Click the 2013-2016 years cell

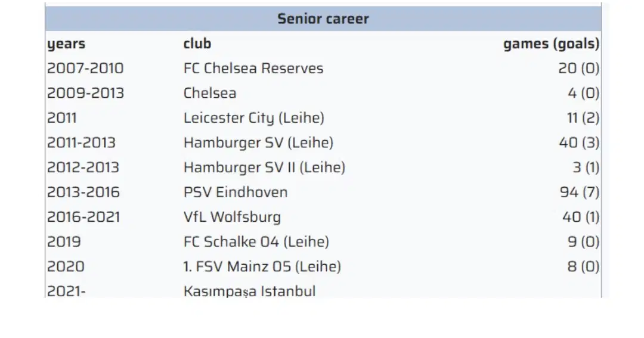pos(83,192)
